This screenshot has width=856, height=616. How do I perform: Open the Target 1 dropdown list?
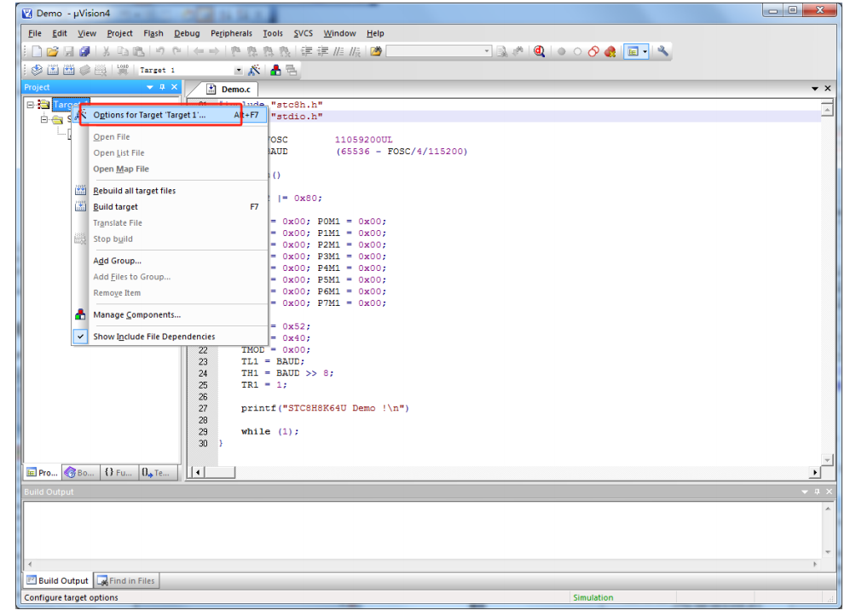pos(238,71)
